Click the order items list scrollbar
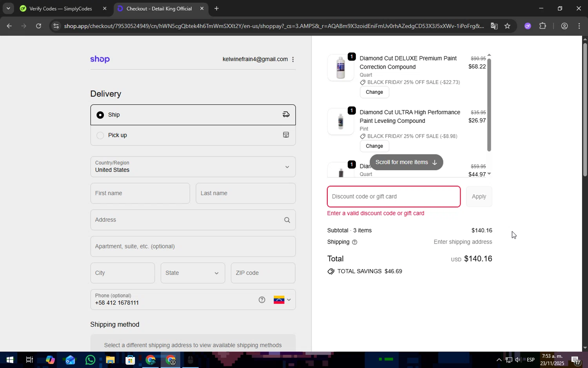This screenshot has height=368, width=588. (x=489, y=105)
